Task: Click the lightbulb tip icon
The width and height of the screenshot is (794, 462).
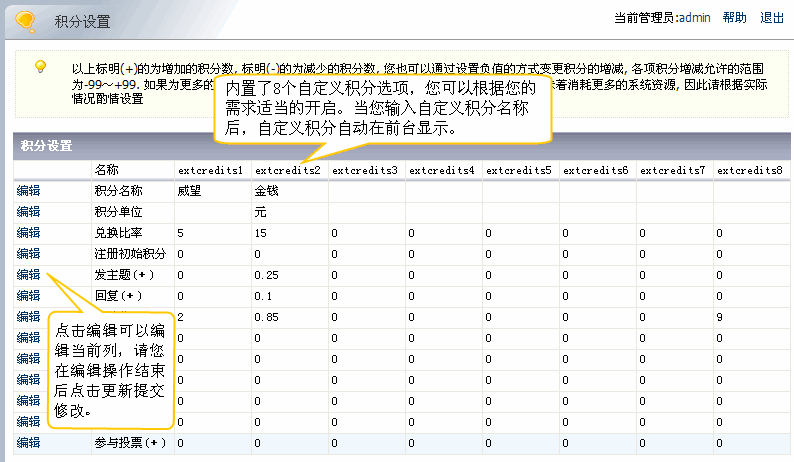Action: [40, 67]
